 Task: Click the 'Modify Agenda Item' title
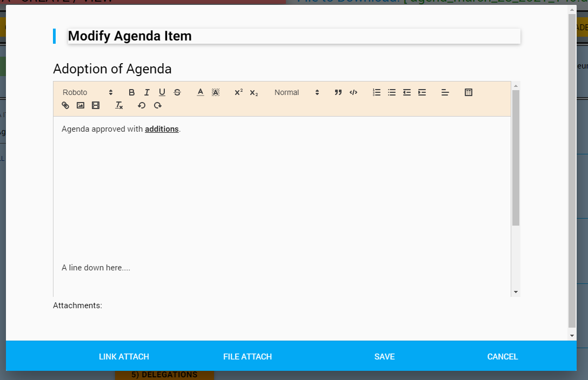point(130,36)
